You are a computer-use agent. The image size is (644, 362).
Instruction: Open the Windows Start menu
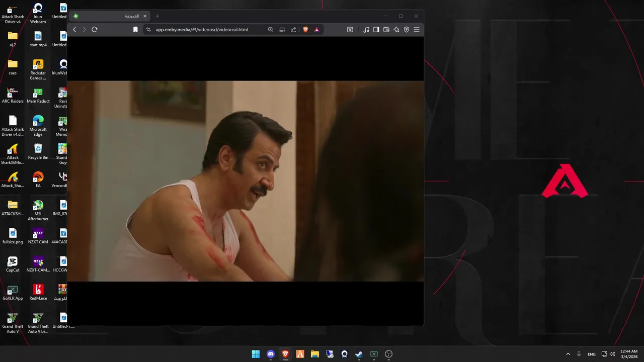[x=256, y=354]
